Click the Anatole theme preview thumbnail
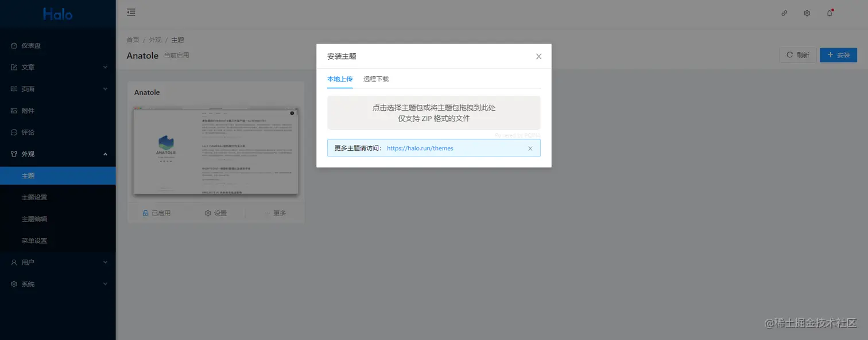 tap(216, 151)
